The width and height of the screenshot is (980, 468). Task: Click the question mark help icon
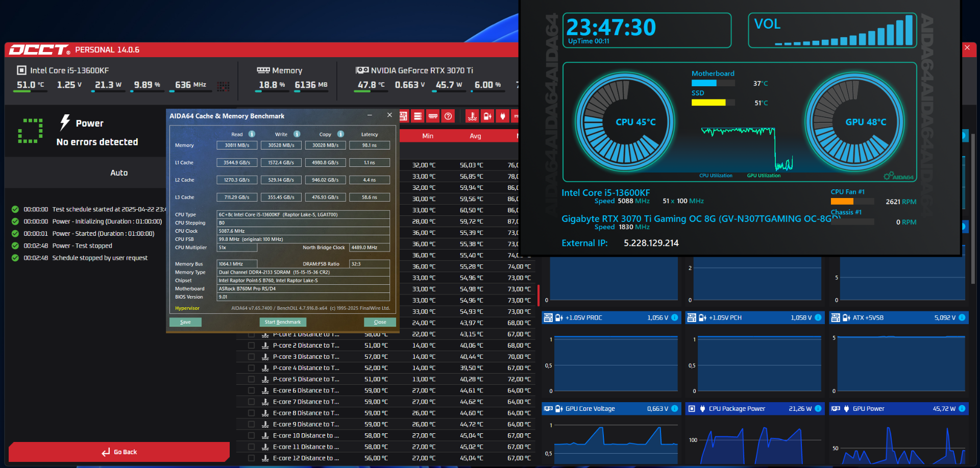pyautogui.click(x=448, y=116)
